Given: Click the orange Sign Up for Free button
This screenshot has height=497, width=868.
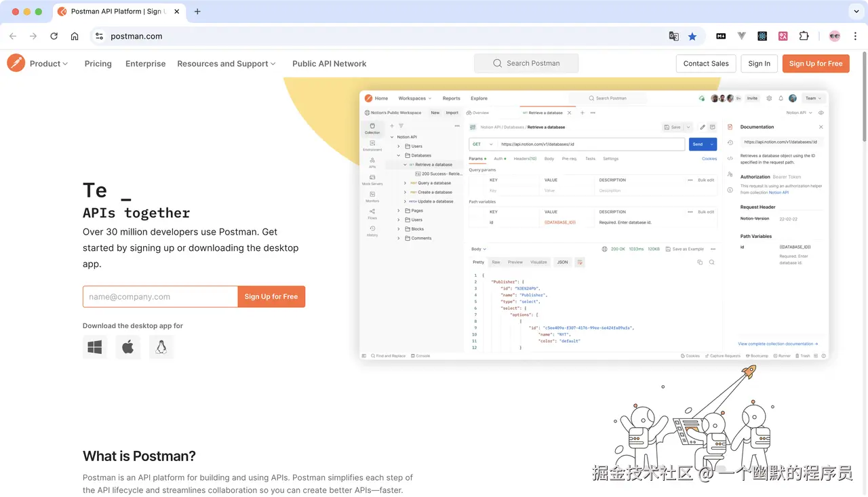Looking at the screenshot, I should coord(816,63).
